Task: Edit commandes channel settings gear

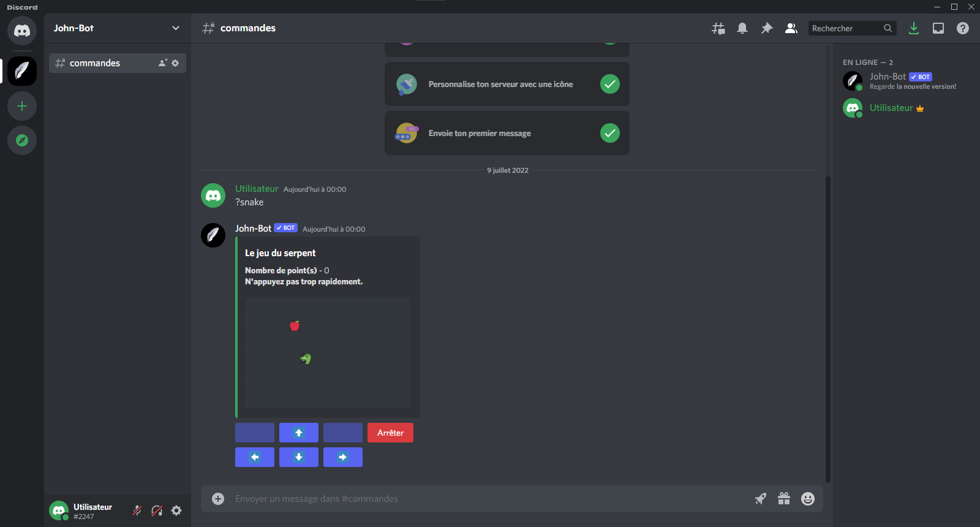Action: [175, 63]
